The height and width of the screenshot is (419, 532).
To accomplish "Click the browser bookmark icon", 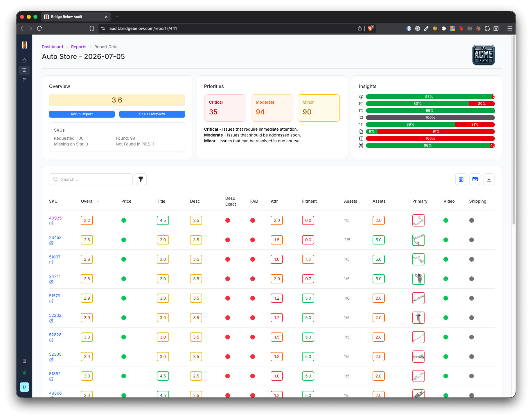I will [x=92, y=28].
